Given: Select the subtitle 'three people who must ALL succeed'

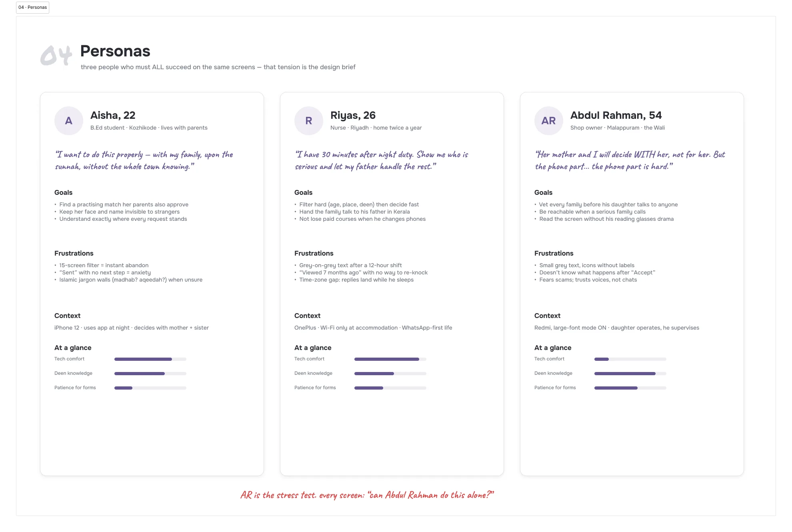Looking at the screenshot, I should (218, 67).
